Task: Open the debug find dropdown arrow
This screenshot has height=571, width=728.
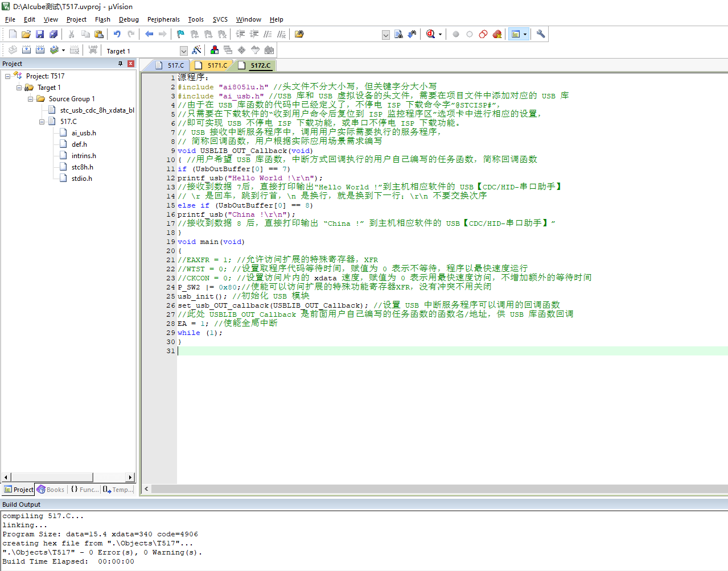Action: [x=441, y=34]
